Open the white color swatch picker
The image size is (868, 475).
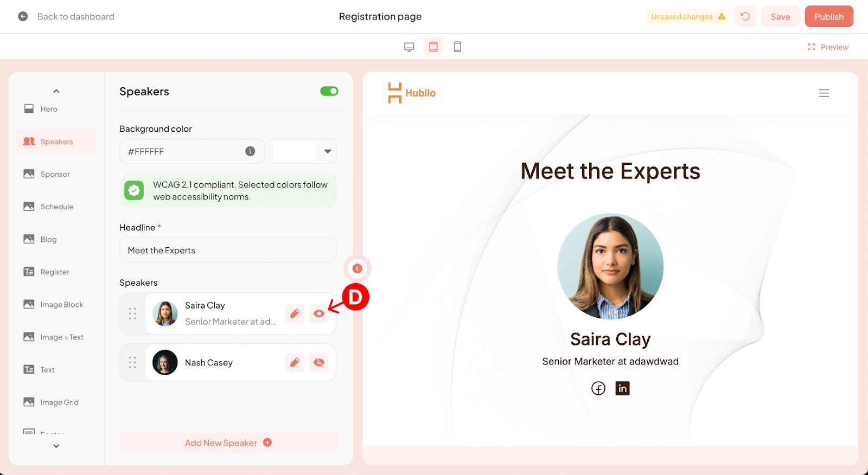[x=294, y=151]
